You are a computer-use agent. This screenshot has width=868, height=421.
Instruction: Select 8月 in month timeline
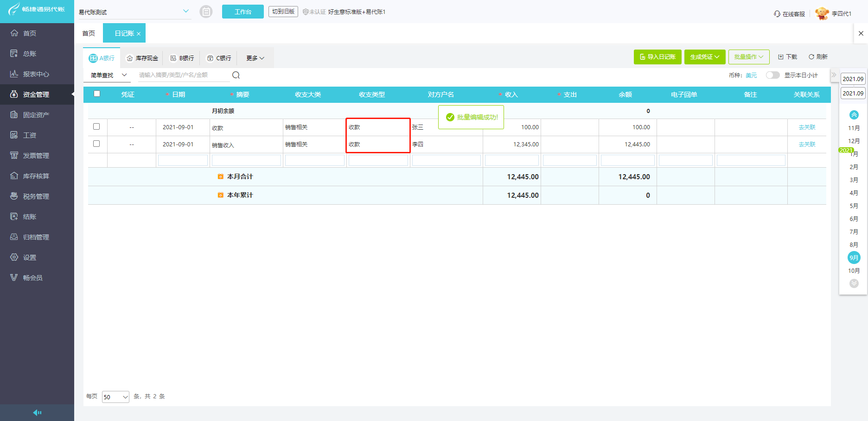[x=854, y=245]
